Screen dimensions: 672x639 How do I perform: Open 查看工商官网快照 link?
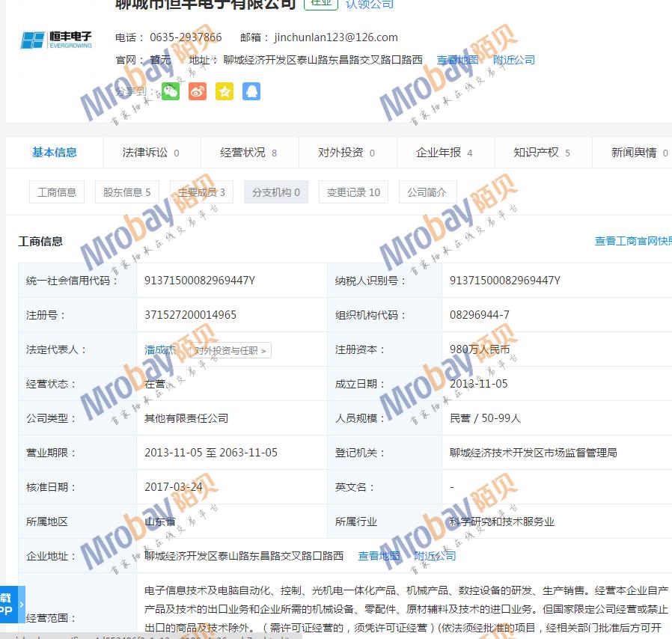632,241
